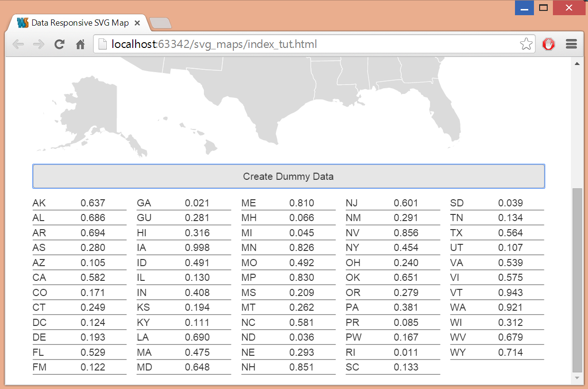Image resolution: width=588 pixels, height=389 pixels.
Task: Select the UT state label
Action: click(456, 248)
